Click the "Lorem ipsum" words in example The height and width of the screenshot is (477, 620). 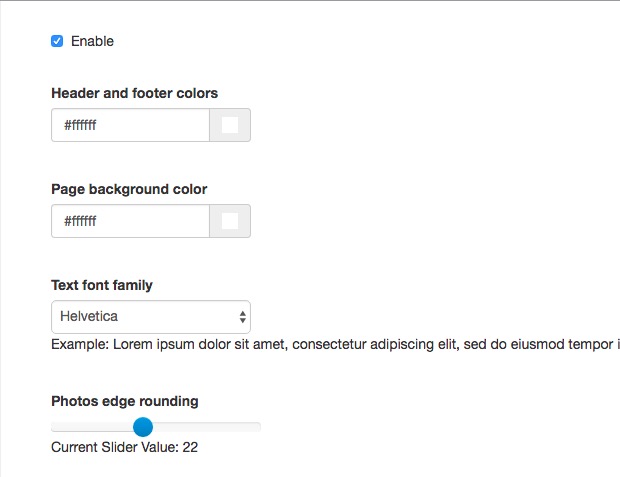151,345
